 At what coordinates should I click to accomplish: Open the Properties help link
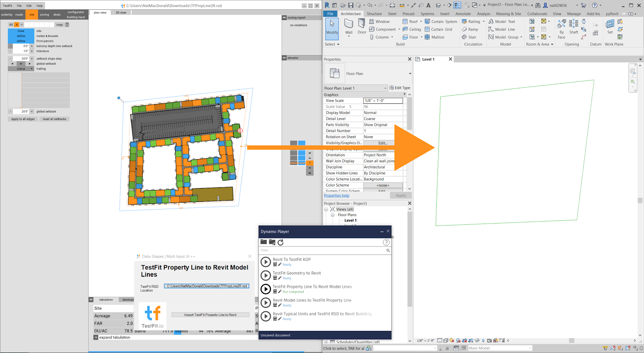[336, 195]
